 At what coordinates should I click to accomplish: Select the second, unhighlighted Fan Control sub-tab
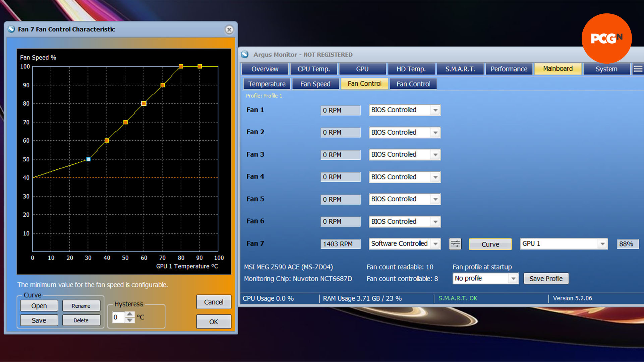413,84
